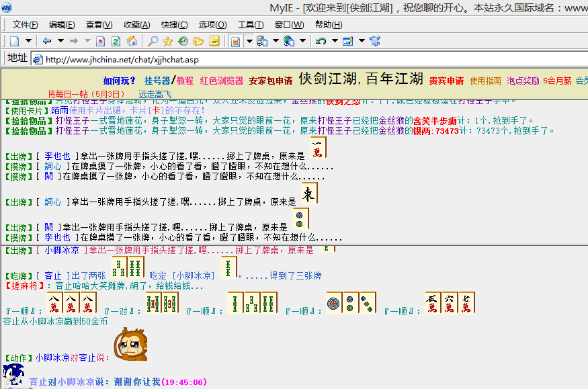
Task: Open the 5会月薪 link
Action: [557, 81]
